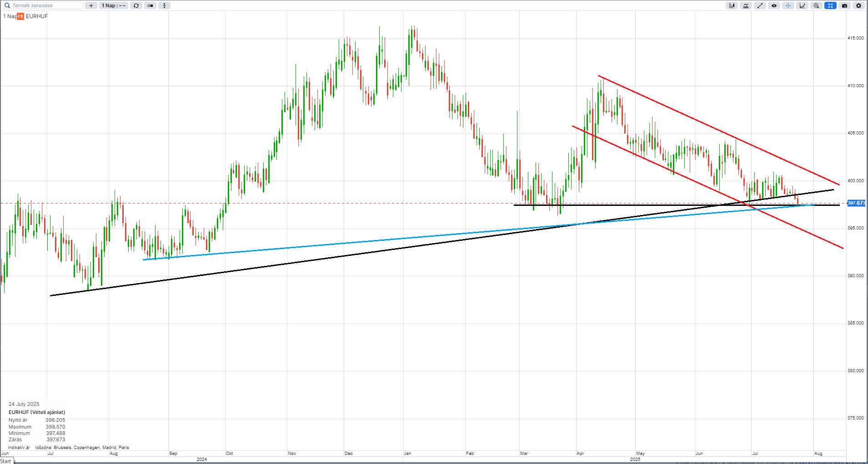This screenshot has width=868, height=464.
Task: Select the trend line drawing tool
Action: pyautogui.click(x=760, y=5)
